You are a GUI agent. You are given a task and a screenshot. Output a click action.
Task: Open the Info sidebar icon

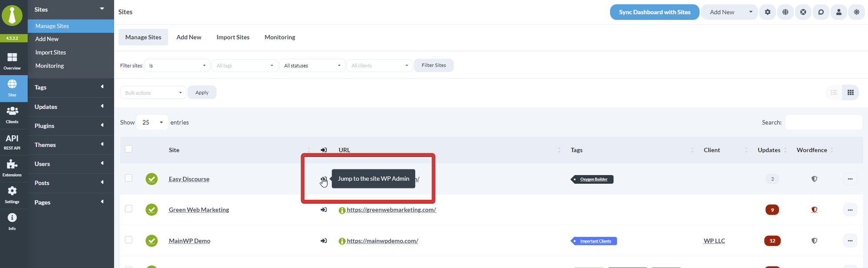click(x=12, y=222)
